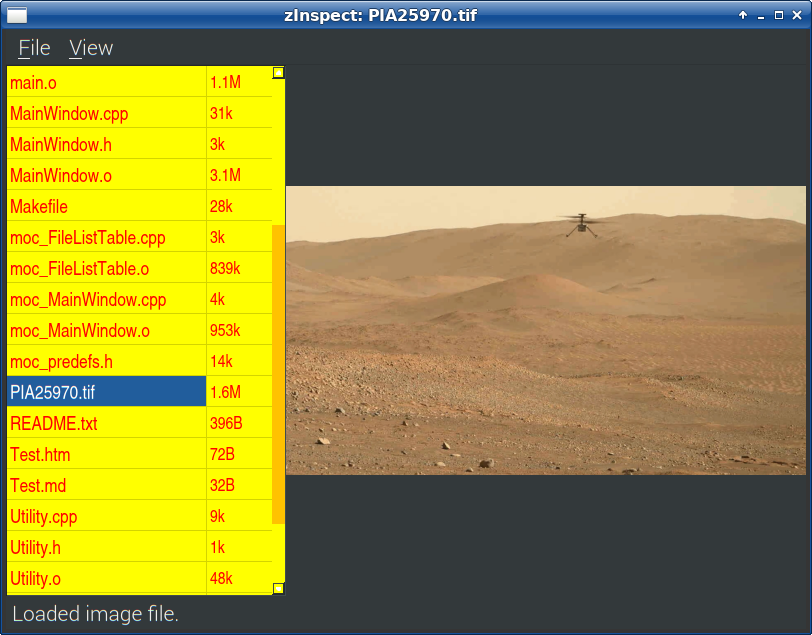This screenshot has height=635, width=812.
Task: Select MainWindow.cpp in the file list
Action: (107, 113)
